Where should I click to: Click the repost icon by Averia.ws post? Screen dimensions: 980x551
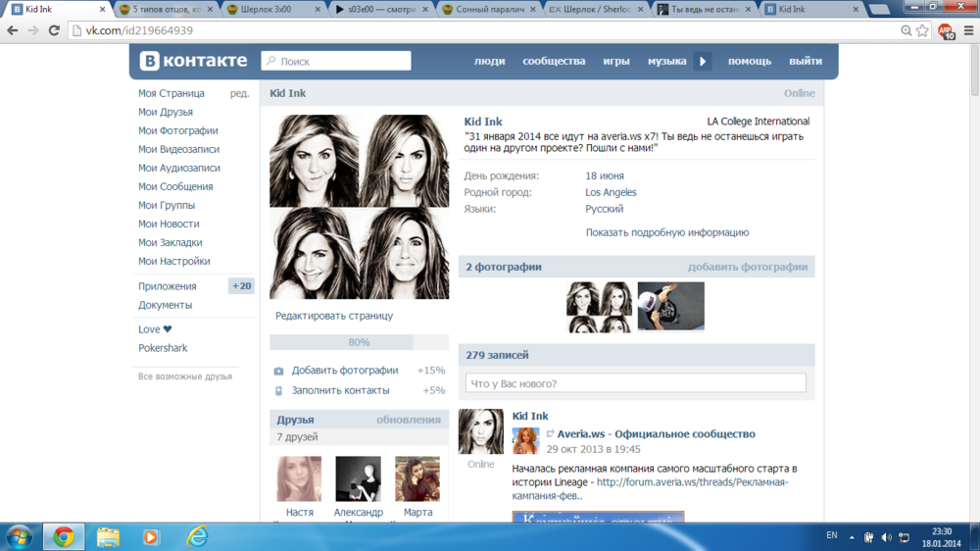pyautogui.click(x=550, y=433)
